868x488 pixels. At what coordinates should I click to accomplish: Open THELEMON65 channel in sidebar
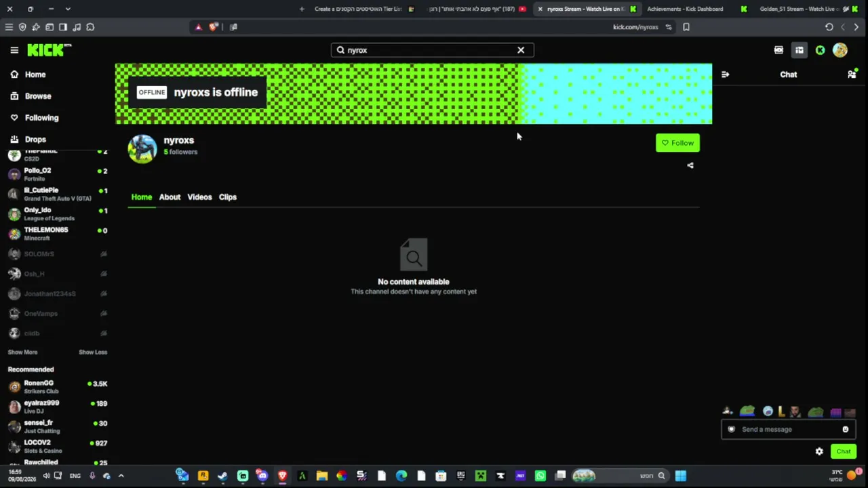pyautogui.click(x=58, y=234)
